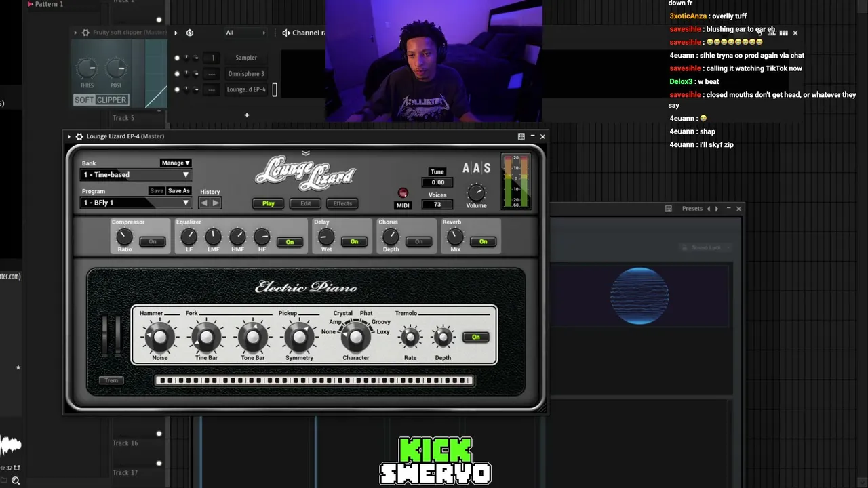
Task: Click the Character selector knob
Action: click(356, 336)
